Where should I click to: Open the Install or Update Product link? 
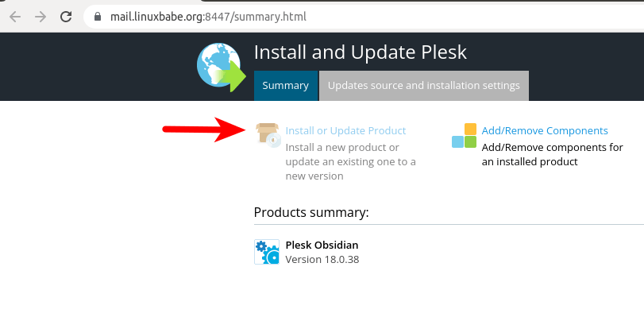pyautogui.click(x=345, y=130)
